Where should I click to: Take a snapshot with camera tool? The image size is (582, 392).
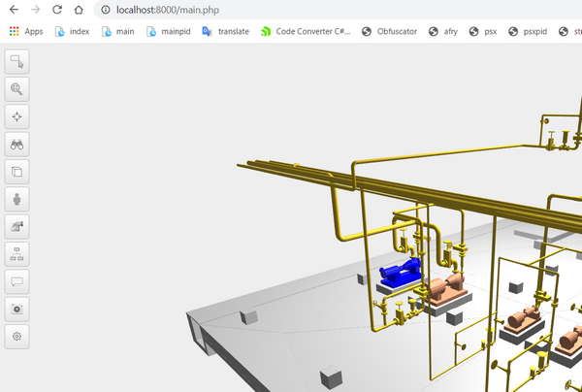16,310
